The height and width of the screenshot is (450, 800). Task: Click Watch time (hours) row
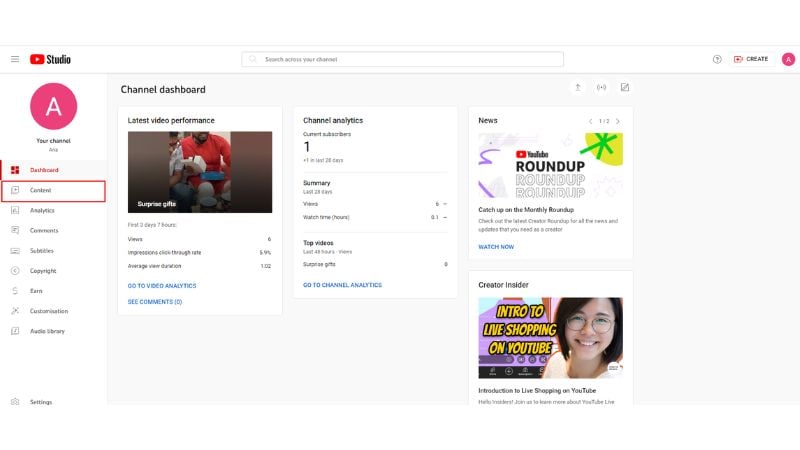coord(375,217)
